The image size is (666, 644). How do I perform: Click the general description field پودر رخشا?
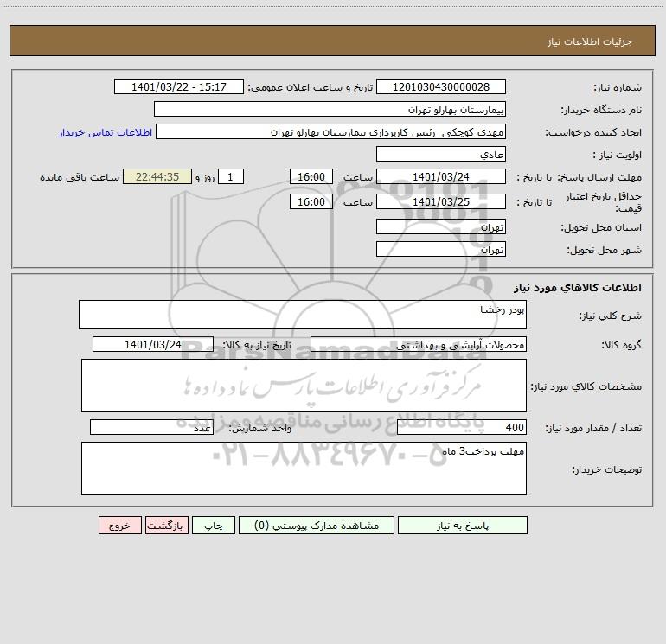point(303,315)
